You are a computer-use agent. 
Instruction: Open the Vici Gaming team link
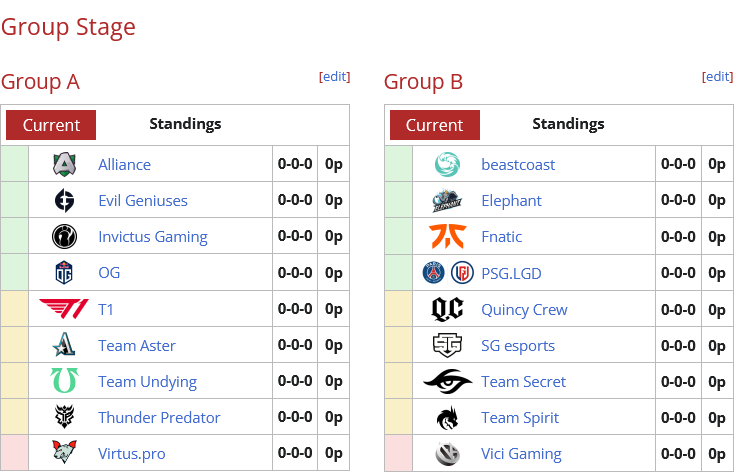521,454
